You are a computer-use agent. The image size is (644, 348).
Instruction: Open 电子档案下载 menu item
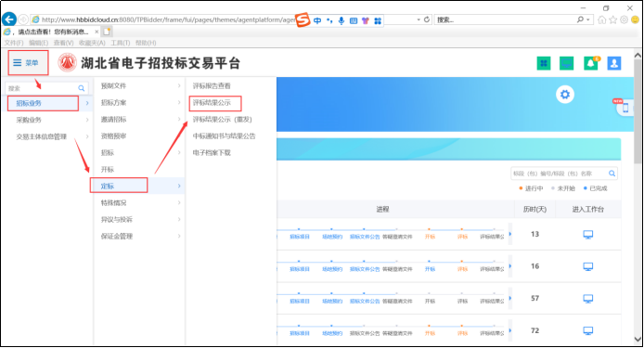[x=212, y=153]
